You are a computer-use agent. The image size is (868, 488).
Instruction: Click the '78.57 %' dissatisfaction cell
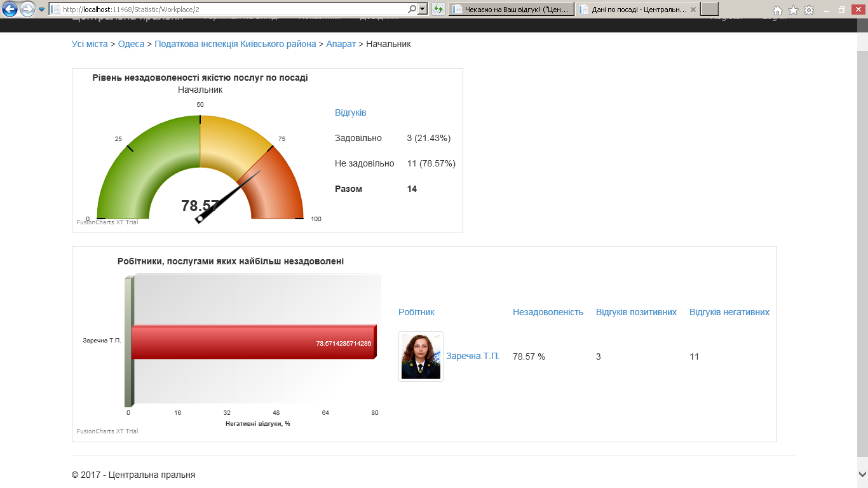tap(529, 356)
